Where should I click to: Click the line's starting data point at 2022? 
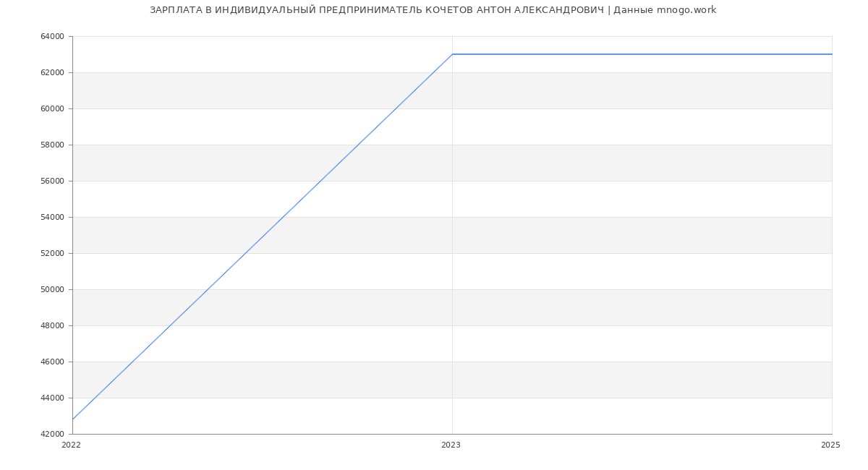(x=72, y=419)
